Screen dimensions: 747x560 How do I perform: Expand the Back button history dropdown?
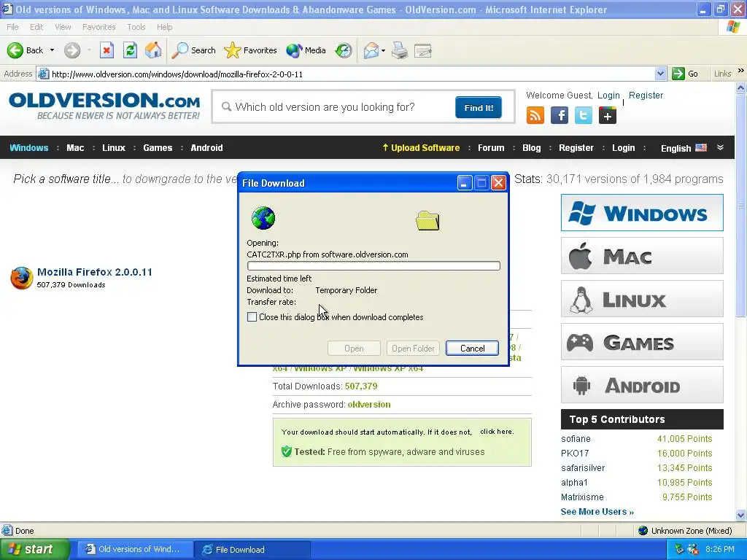click(x=52, y=50)
